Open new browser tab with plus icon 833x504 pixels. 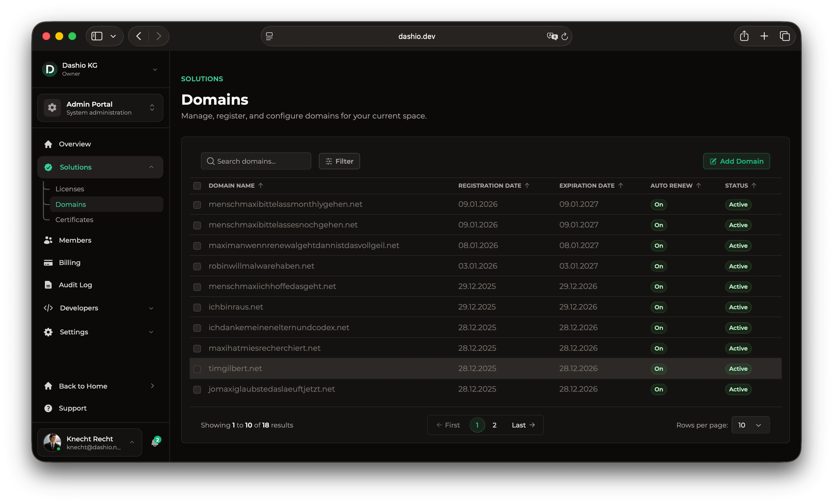[764, 36]
